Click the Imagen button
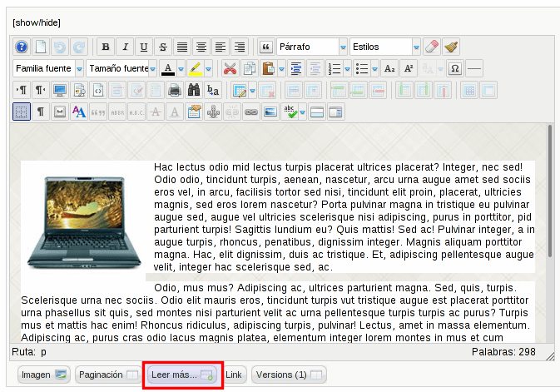The image size is (560, 392). [x=43, y=375]
